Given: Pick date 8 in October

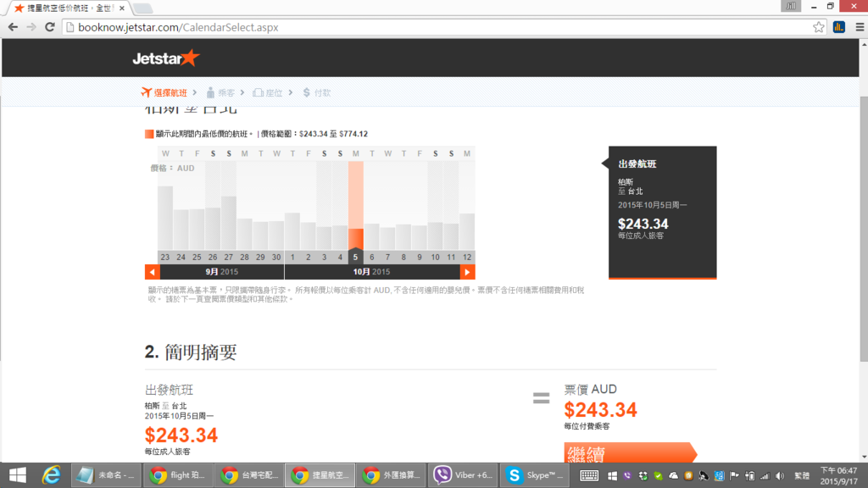Looking at the screenshot, I should pyautogui.click(x=403, y=258).
